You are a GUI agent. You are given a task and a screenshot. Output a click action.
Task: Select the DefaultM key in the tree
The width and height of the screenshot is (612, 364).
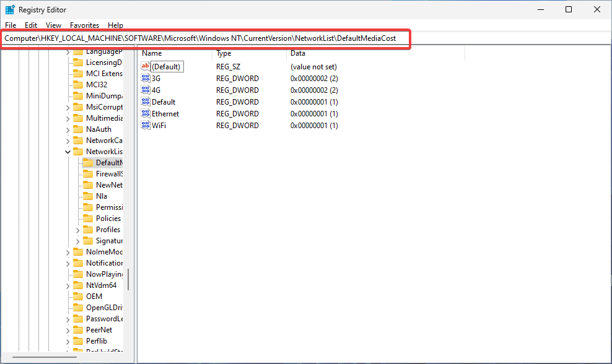[109, 163]
